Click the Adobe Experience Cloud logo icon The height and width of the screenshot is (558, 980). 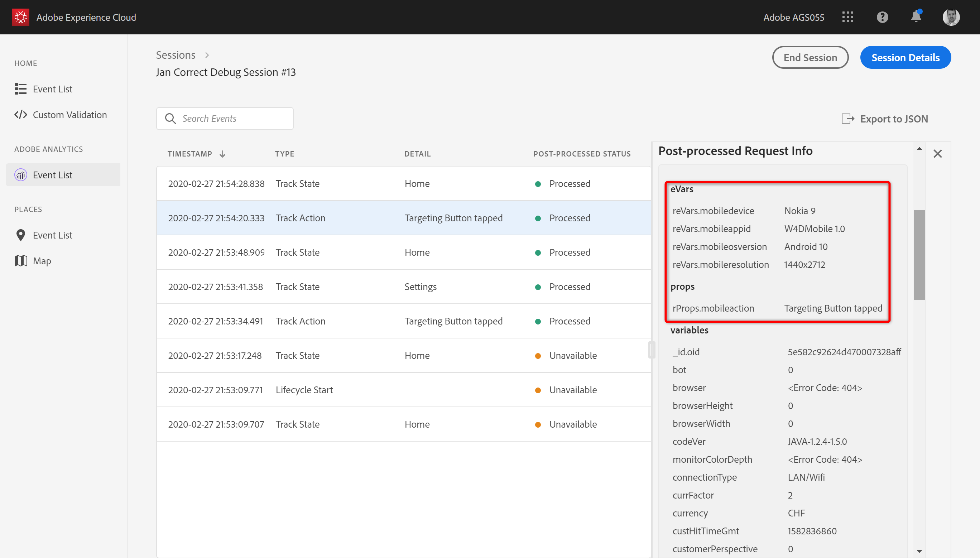[x=21, y=17]
